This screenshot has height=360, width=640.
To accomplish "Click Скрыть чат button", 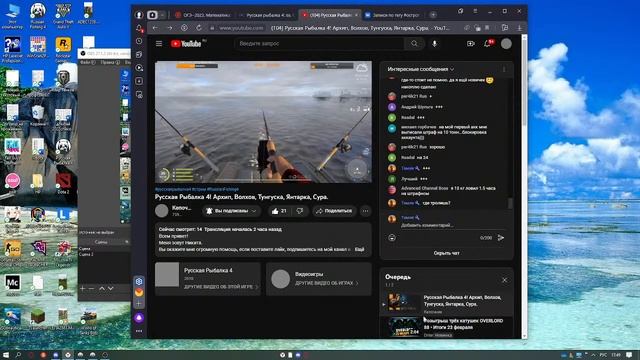I will point(446,253).
